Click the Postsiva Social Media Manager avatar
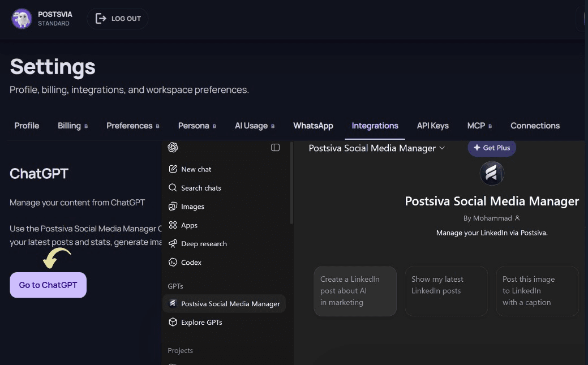The height and width of the screenshot is (365, 588). (492, 173)
